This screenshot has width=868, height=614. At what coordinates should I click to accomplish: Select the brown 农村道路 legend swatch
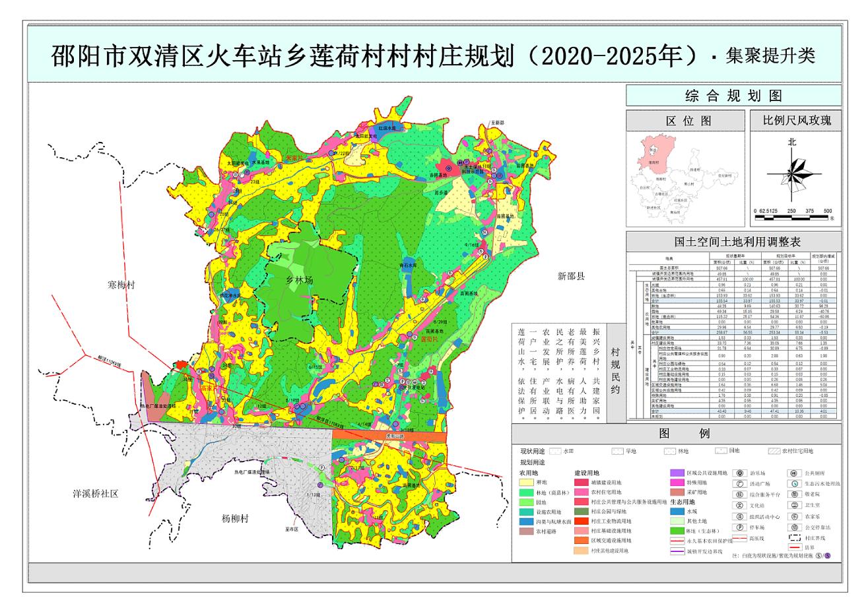pyautogui.click(x=526, y=531)
